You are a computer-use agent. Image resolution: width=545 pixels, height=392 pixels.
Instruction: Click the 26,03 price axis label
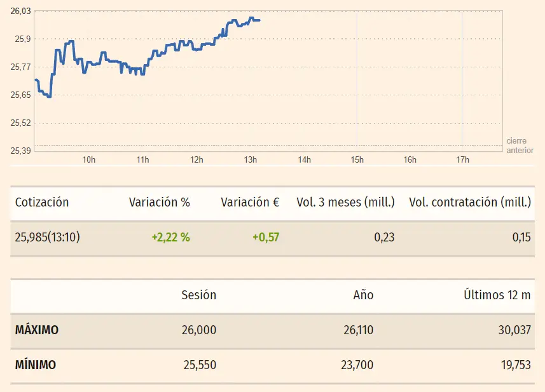point(22,11)
